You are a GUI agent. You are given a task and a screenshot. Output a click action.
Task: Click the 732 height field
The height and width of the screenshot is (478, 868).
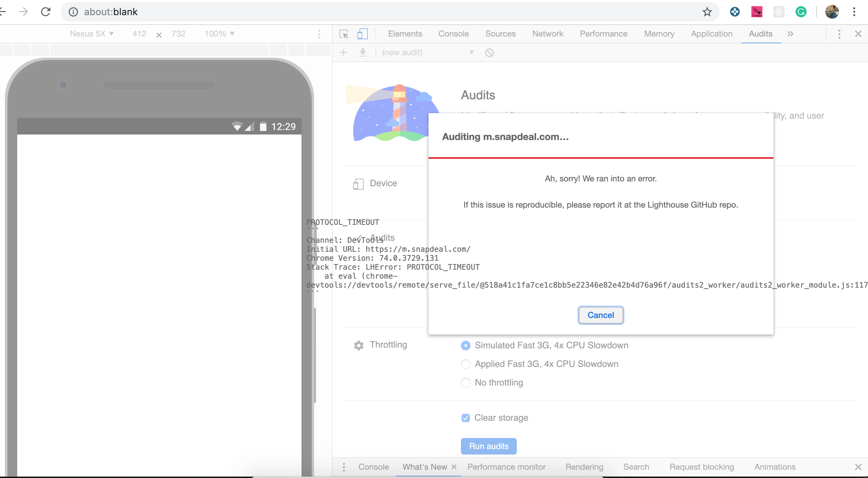pos(178,34)
